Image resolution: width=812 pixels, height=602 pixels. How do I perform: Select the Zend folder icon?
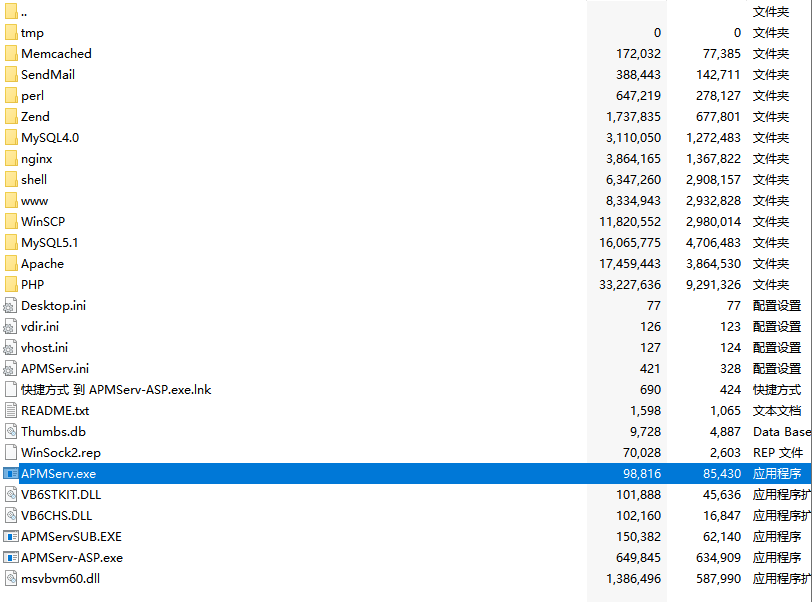pos(11,117)
